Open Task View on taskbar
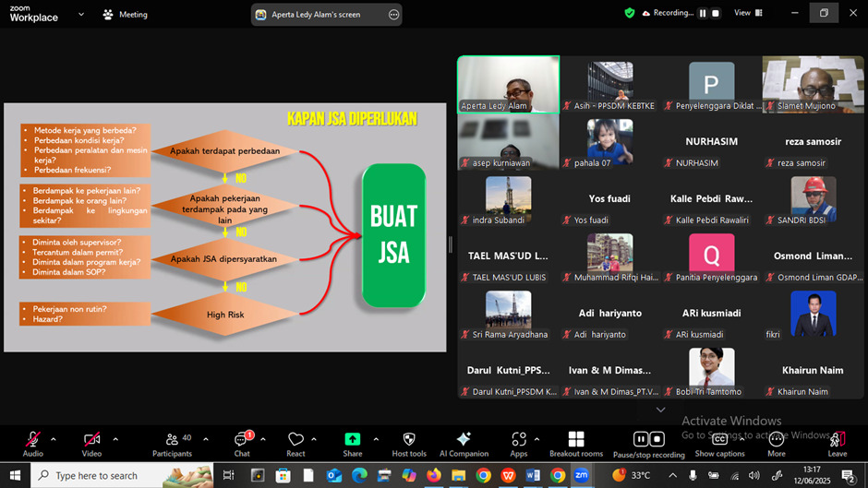Viewport: 868px width, 488px height. pyautogui.click(x=228, y=475)
